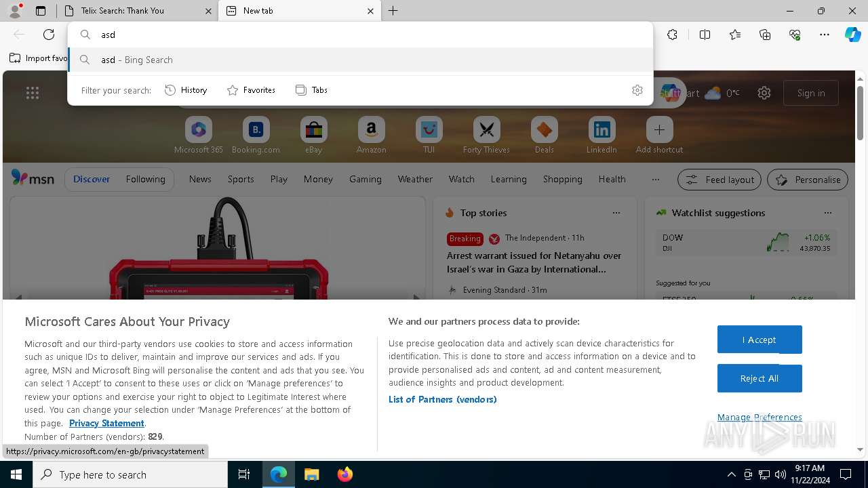Open Top stories more options ellipsis
The width and height of the screenshot is (868, 488).
(x=616, y=213)
